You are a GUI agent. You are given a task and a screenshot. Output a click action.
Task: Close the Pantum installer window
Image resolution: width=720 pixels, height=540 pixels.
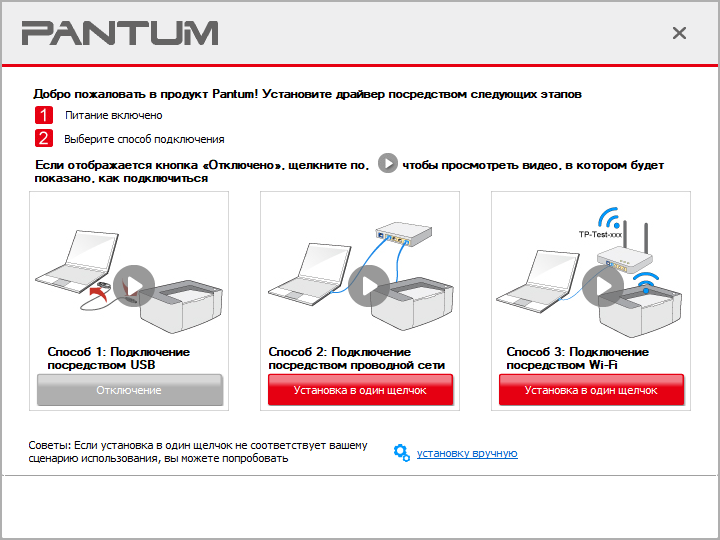click(x=679, y=33)
